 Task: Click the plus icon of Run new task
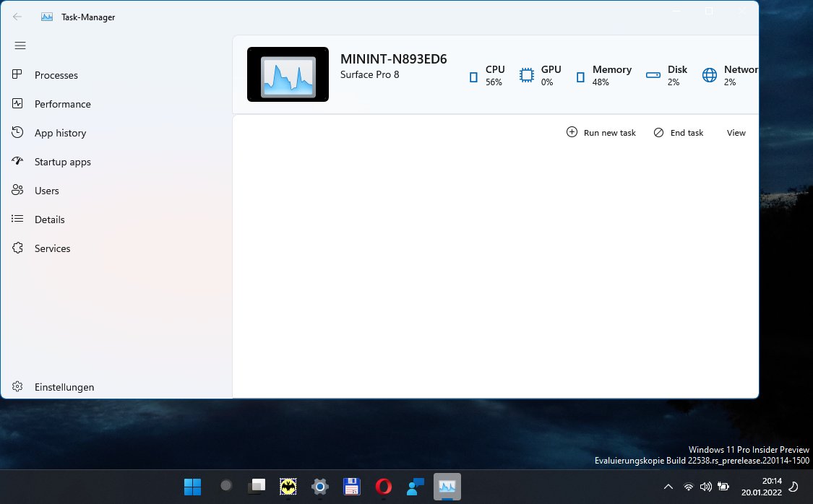tap(572, 132)
